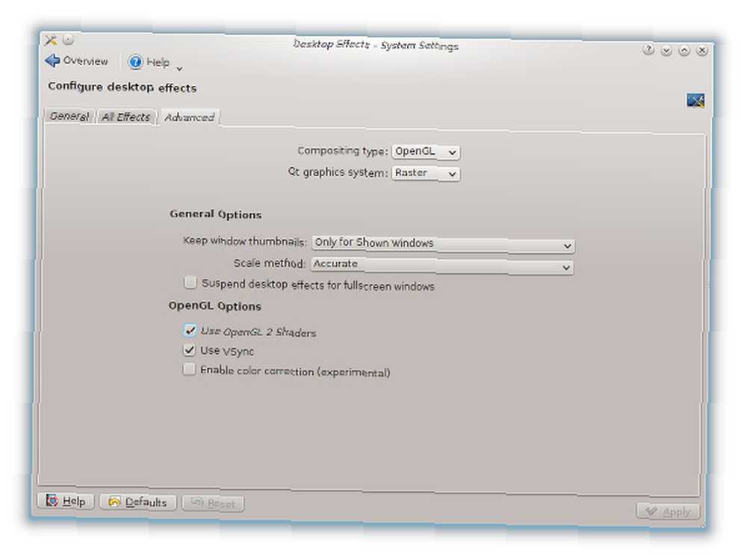Toggle the Use VSync checkbox
This screenshot has height=560, width=747.
189,350
